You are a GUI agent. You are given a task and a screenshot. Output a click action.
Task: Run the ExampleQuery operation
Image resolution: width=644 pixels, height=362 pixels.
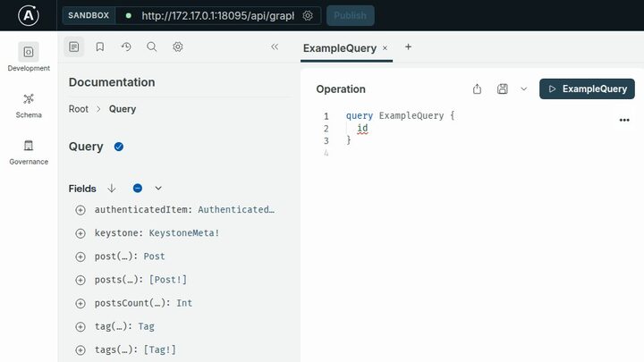click(x=587, y=88)
